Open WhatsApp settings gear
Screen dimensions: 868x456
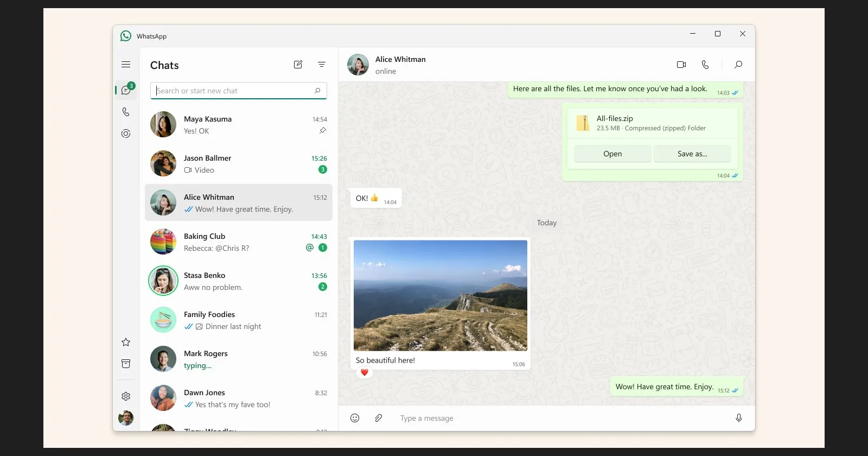(x=126, y=396)
